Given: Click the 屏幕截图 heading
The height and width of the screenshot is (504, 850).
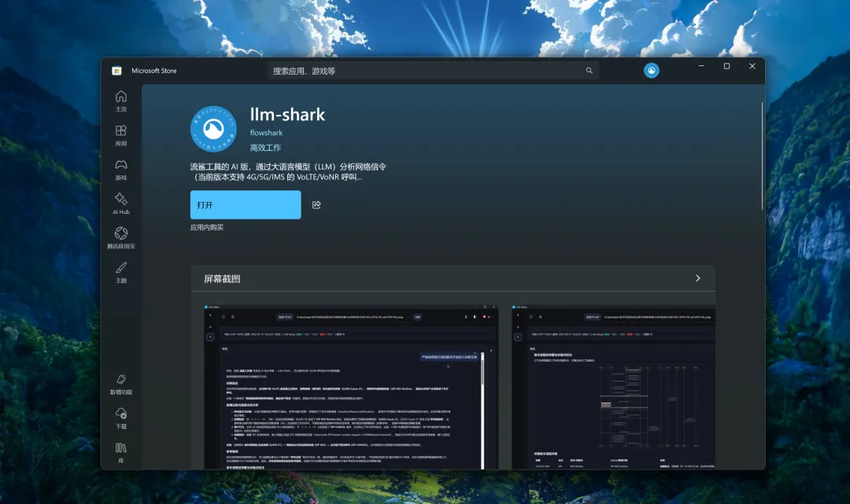Looking at the screenshot, I should [222, 279].
